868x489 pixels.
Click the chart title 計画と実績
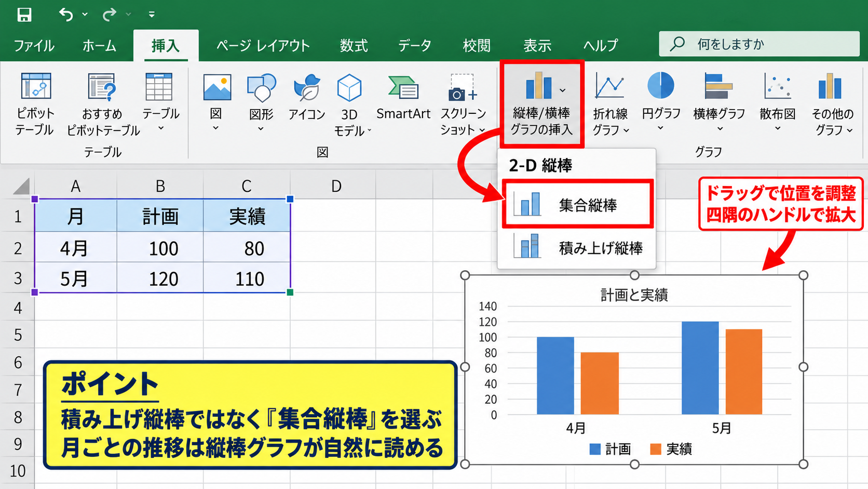634,295
